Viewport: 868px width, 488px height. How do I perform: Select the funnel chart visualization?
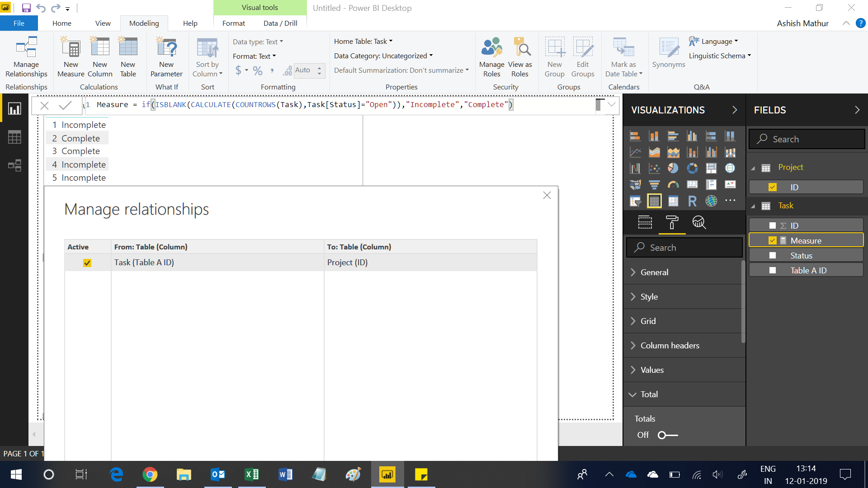(x=654, y=184)
